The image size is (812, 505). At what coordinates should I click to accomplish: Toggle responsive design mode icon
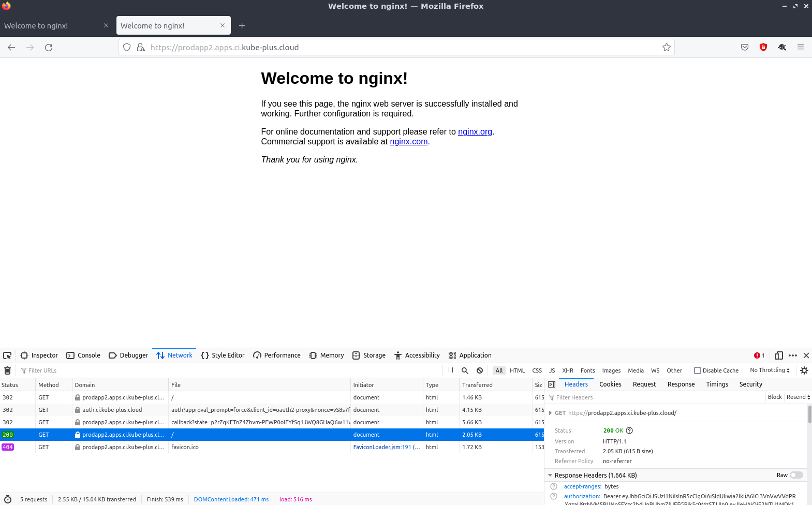[779, 355]
